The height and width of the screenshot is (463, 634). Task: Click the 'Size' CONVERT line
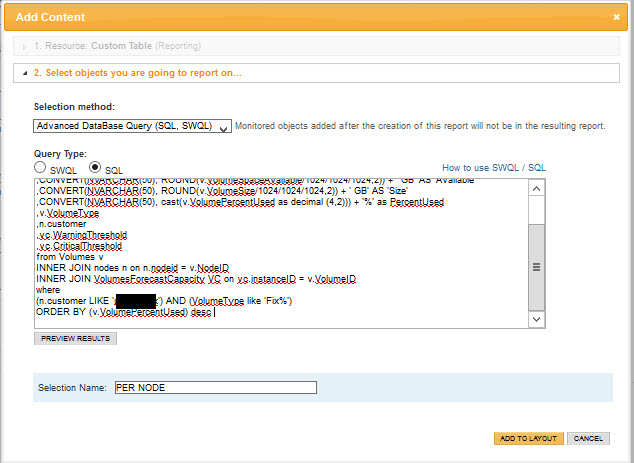222,191
